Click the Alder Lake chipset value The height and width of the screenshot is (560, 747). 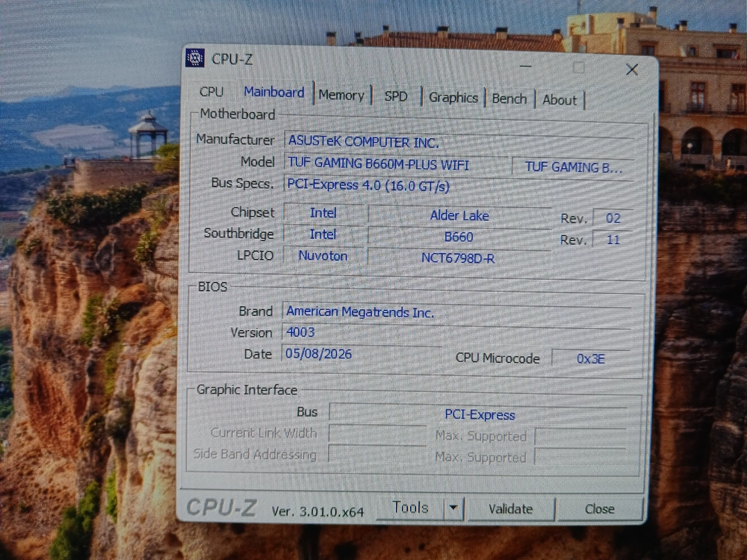tap(459, 216)
